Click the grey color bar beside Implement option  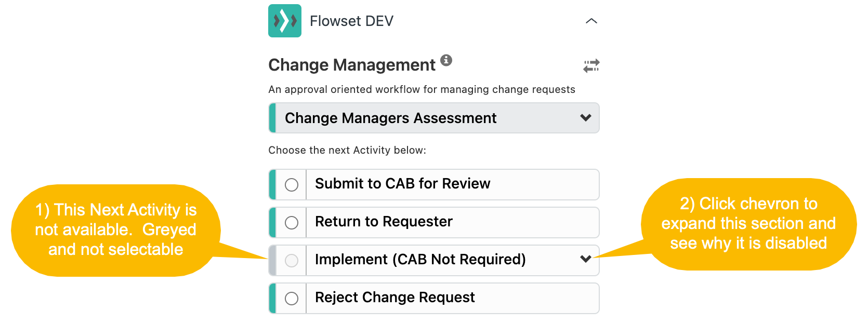272,261
